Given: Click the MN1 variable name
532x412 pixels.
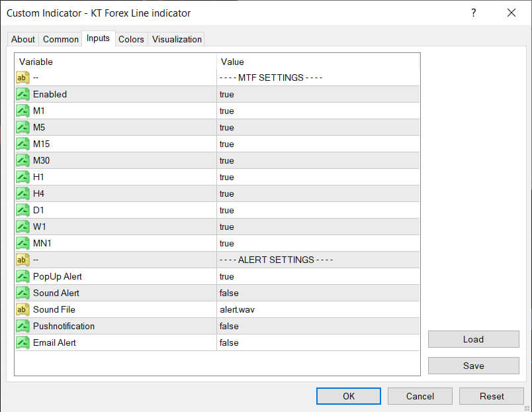Looking at the screenshot, I should tap(42, 243).
